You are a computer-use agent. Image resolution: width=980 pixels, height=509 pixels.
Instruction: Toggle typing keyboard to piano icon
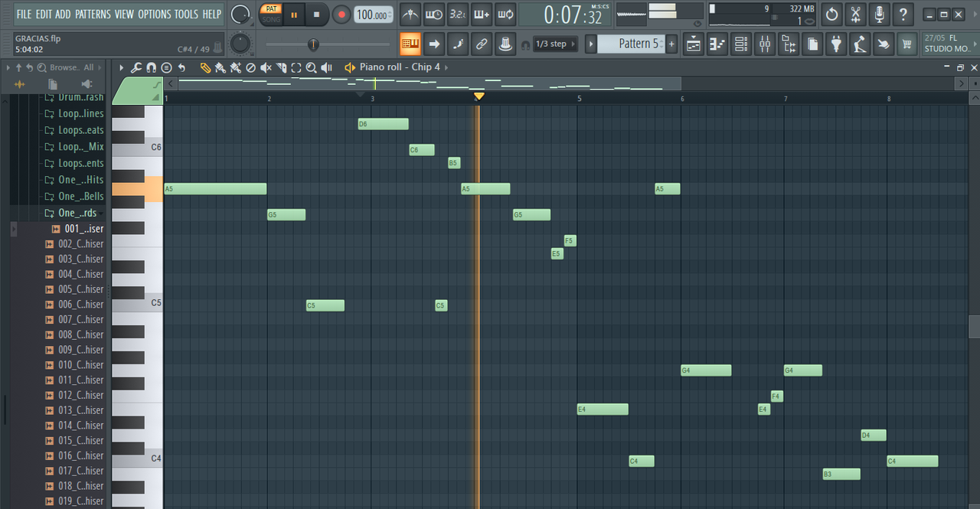pos(410,44)
